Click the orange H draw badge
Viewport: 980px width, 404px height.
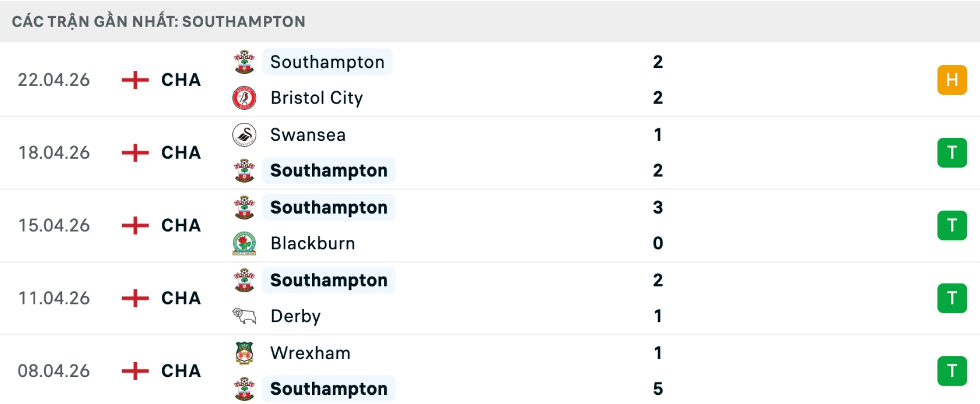click(x=951, y=80)
